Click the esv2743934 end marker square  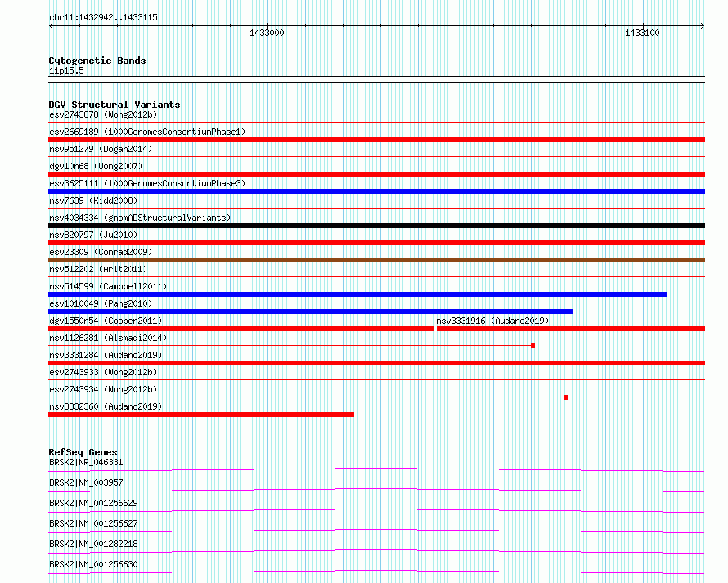pos(566,397)
